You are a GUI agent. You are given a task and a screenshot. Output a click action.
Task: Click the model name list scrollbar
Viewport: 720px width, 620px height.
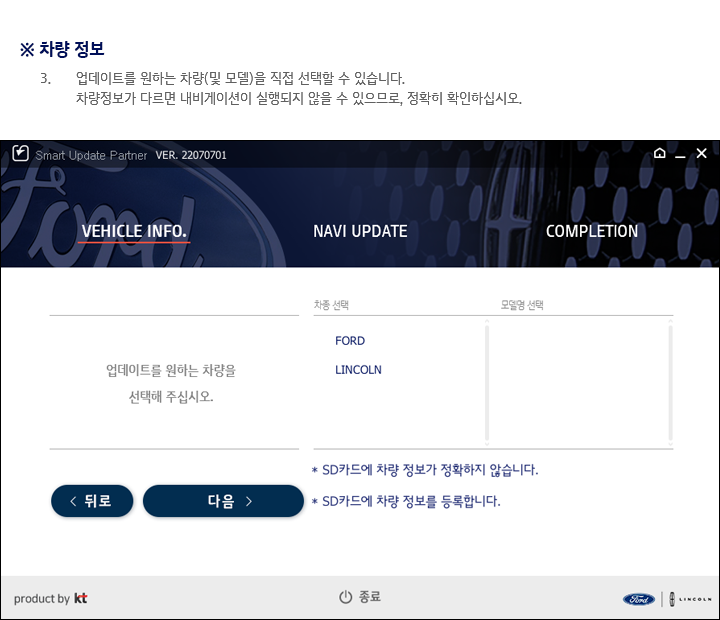pyautogui.click(x=670, y=382)
